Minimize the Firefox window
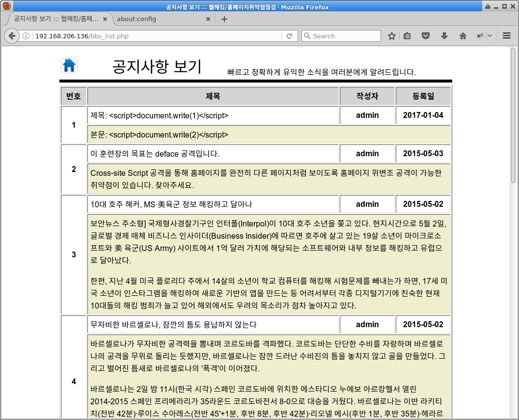This screenshot has height=420, width=519. [496, 6]
